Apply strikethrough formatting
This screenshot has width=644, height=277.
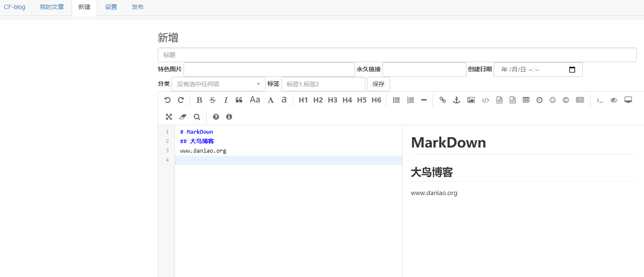pos(212,100)
